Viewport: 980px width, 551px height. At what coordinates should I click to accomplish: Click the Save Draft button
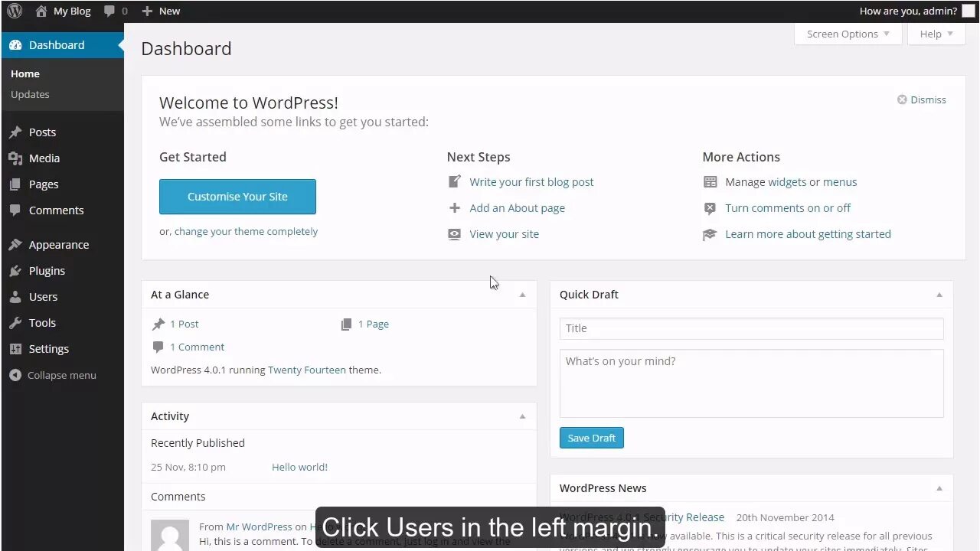[x=591, y=438]
